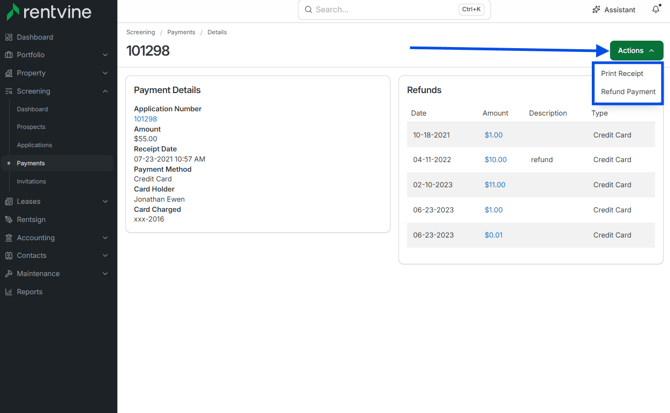Open application number 101298 link

coord(145,119)
